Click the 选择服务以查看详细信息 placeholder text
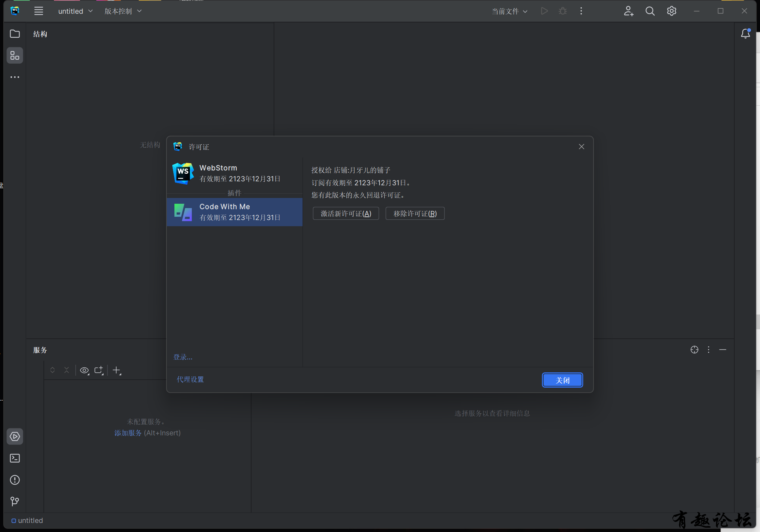 [492, 413]
